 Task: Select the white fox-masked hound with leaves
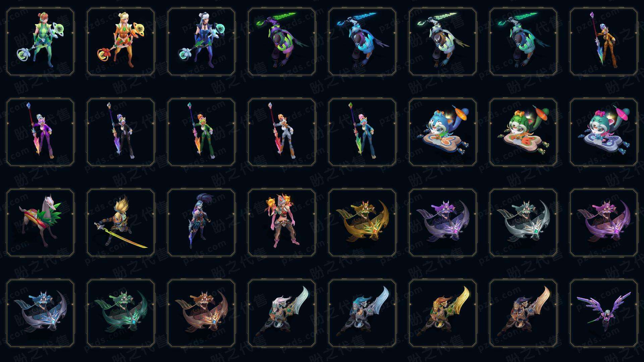(40, 223)
